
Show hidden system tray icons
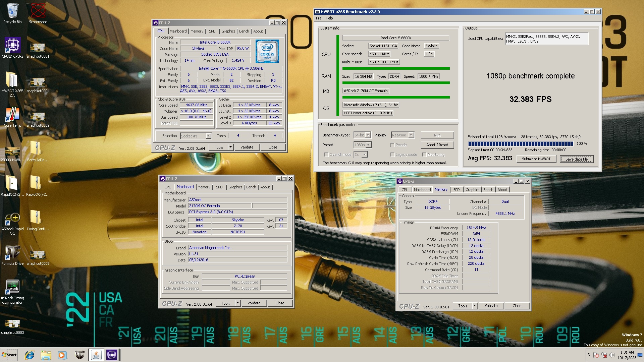pos(589,355)
